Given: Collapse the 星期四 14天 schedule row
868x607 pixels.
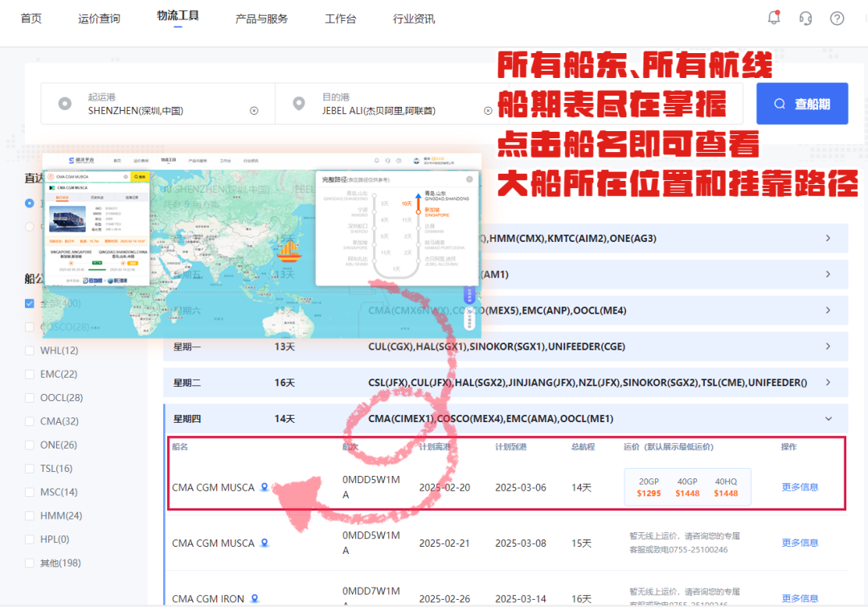Looking at the screenshot, I should 506,418.
